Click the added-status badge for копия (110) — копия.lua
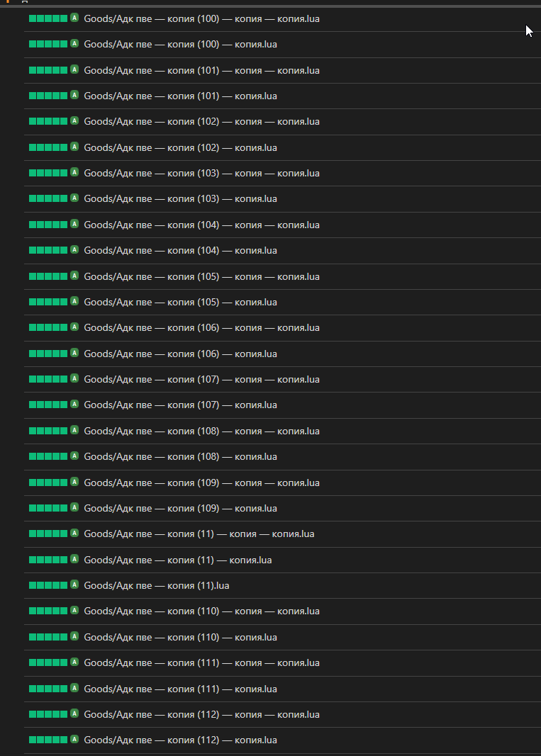 [74, 636]
